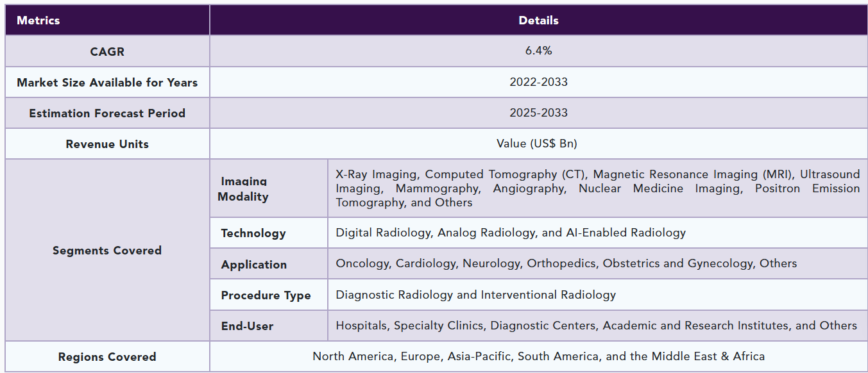868x373 pixels.
Task: Click the 6.4% CAGR value cell
Action: [x=538, y=51]
